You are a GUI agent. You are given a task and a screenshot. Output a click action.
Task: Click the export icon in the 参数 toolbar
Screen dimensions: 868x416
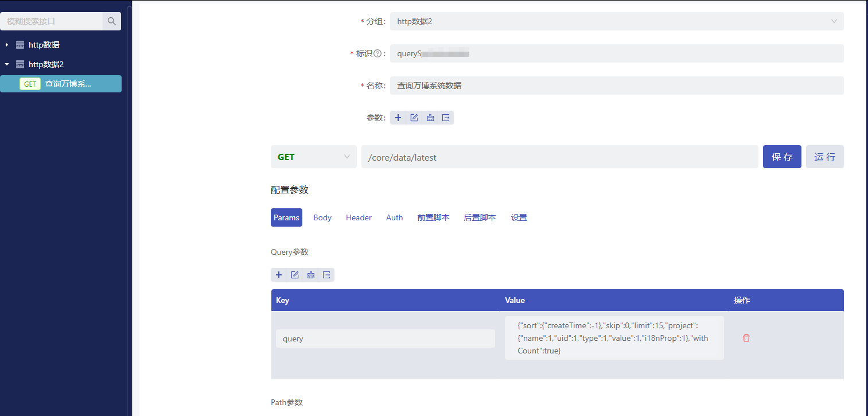[x=446, y=118]
